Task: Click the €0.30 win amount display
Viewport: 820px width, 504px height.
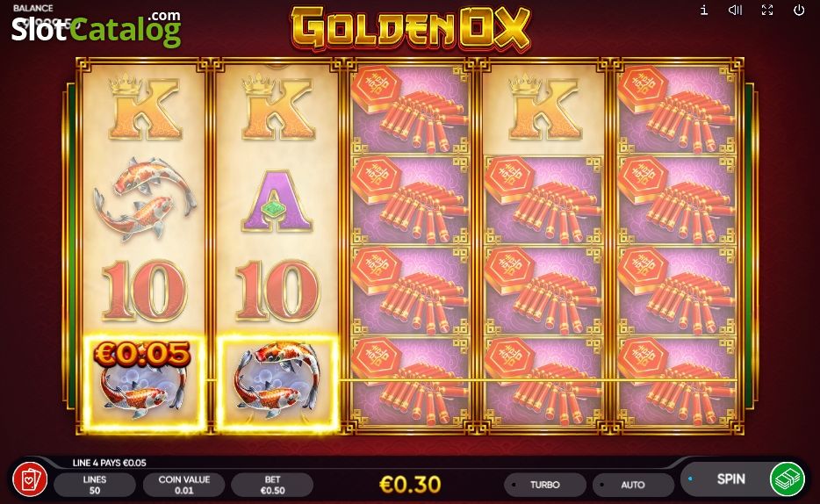Action: [x=411, y=485]
